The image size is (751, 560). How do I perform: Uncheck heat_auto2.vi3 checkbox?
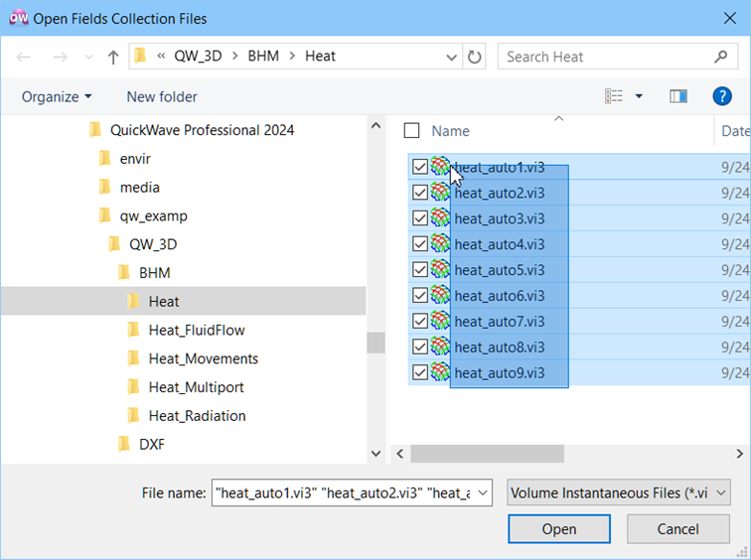(x=420, y=193)
